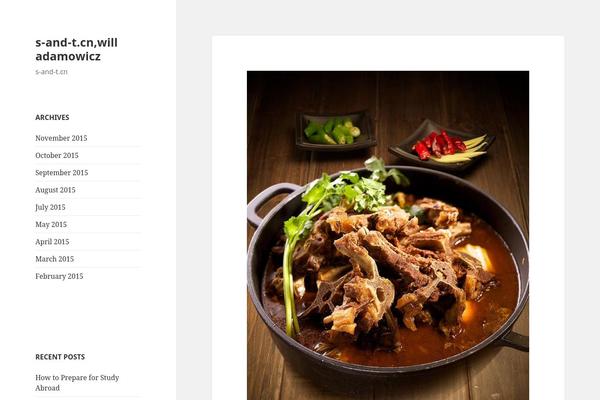
Task: Click the hot pot dish featured image
Action: pyautogui.click(x=388, y=235)
